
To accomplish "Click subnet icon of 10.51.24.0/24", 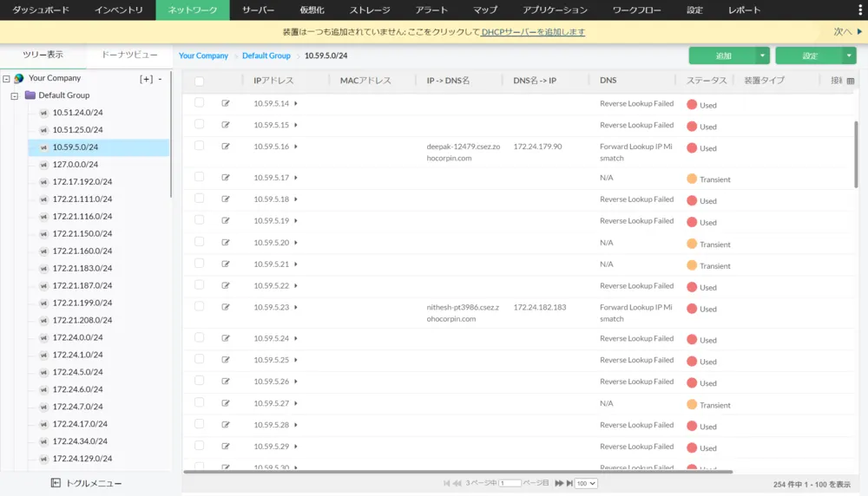I will (43, 113).
